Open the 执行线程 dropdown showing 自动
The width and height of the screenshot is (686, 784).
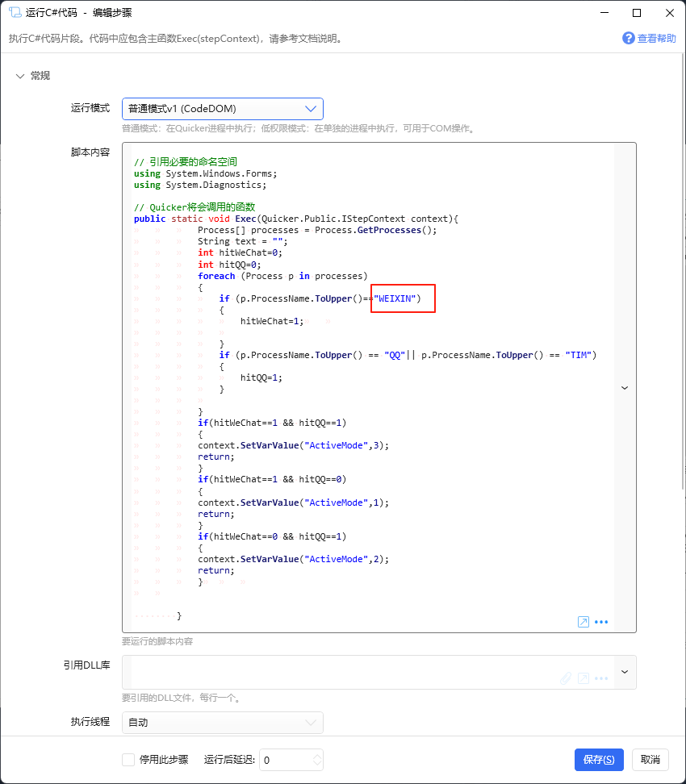click(223, 723)
